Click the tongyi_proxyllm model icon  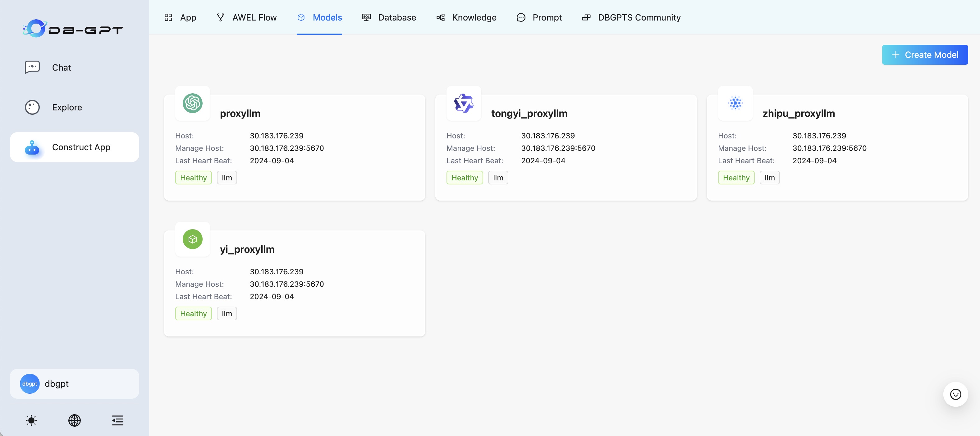[464, 103]
